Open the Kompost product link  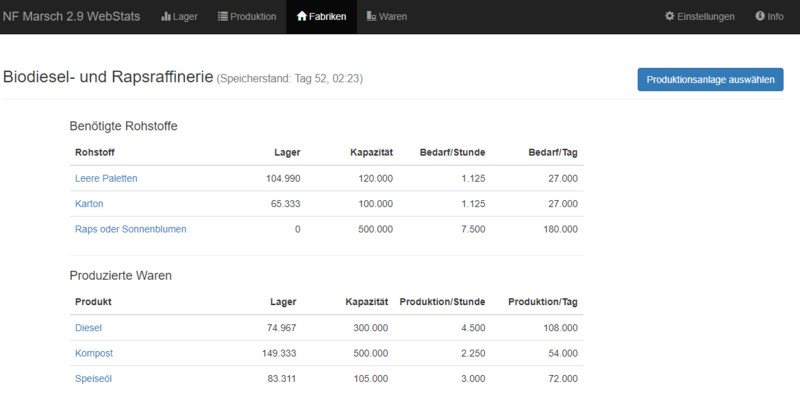tap(94, 353)
